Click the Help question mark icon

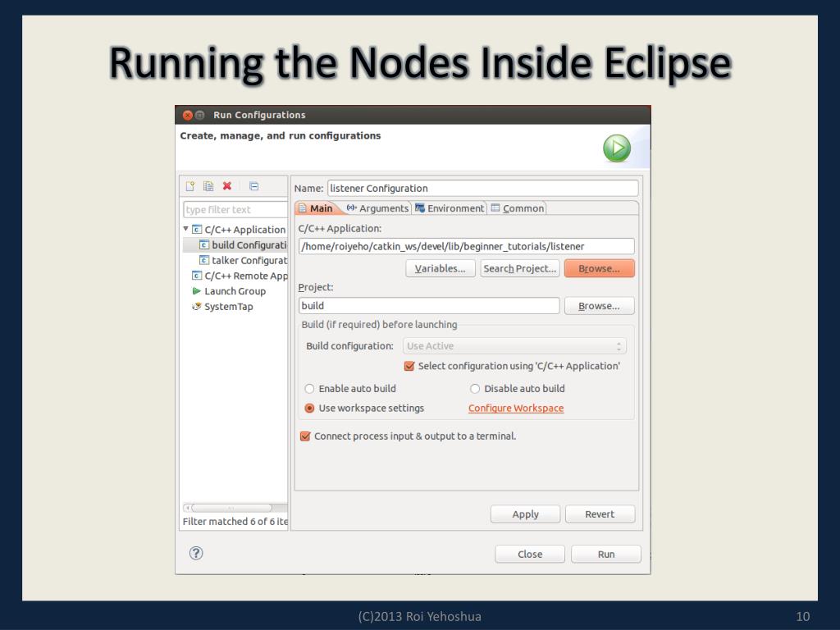[196, 553]
